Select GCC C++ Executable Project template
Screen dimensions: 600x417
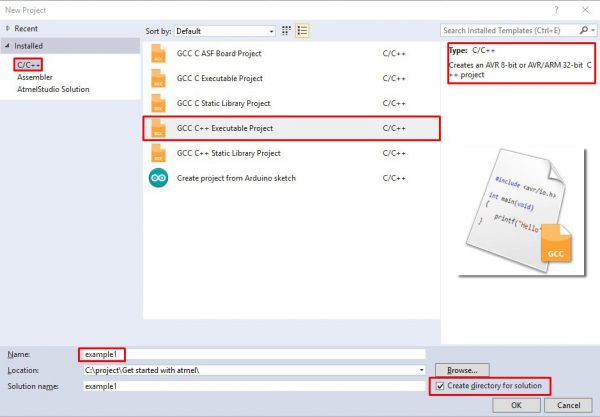coord(291,128)
